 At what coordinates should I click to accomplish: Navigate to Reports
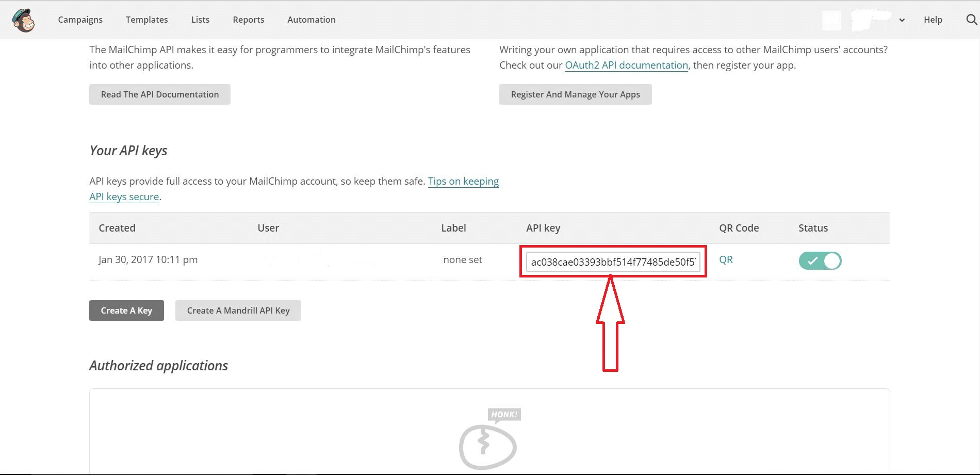249,20
